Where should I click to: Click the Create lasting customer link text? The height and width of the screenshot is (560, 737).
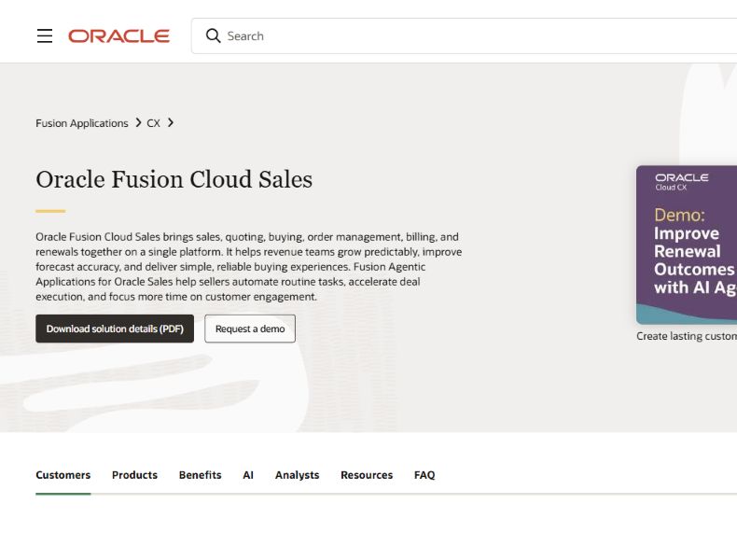click(687, 336)
